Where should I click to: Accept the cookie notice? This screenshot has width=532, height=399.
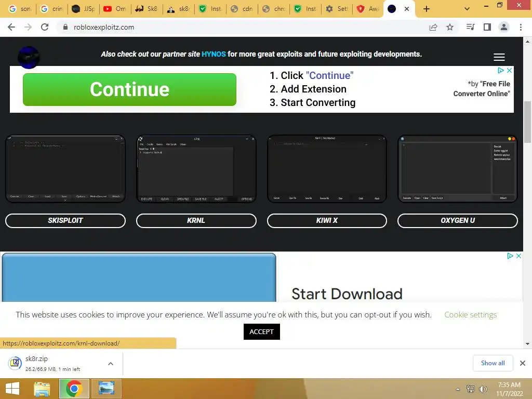click(x=262, y=331)
